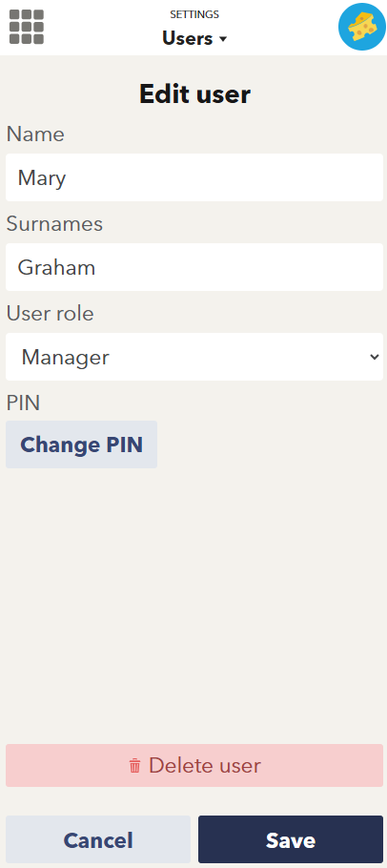Viewport: 387px width, 868px height.
Task: Focus the Surnames field containing Graham
Action: (194, 267)
